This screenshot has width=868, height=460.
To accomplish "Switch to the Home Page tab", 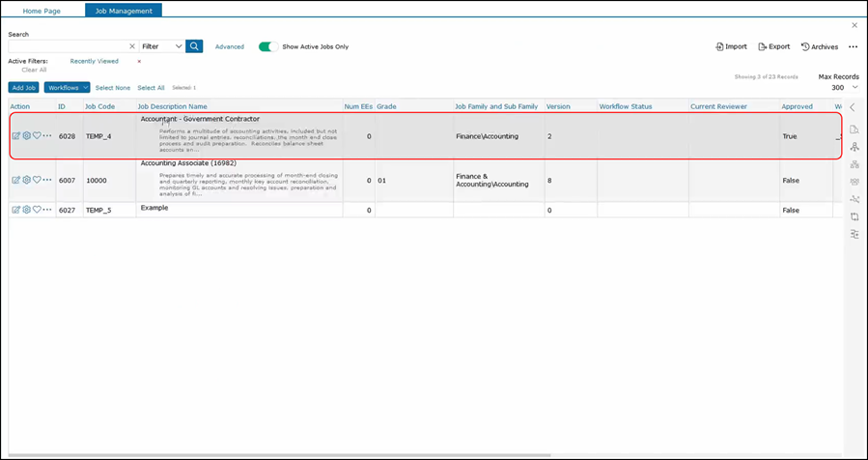I will click(x=42, y=10).
